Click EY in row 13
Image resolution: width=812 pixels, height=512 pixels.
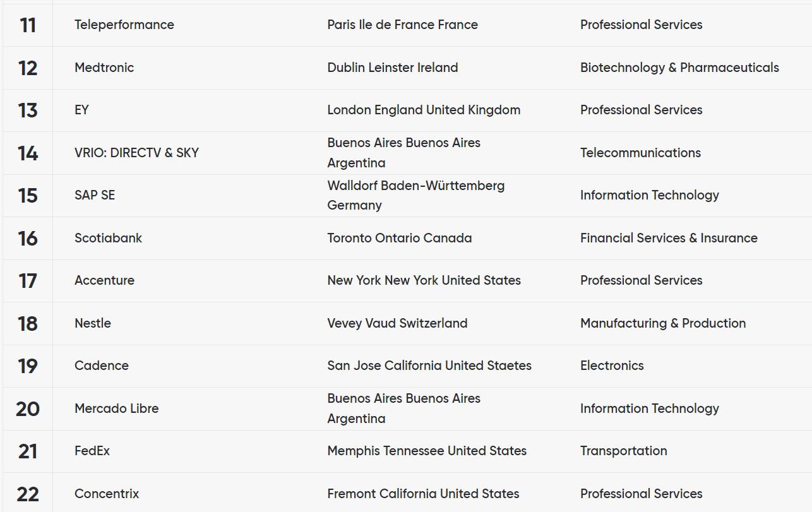[x=81, y=110]
